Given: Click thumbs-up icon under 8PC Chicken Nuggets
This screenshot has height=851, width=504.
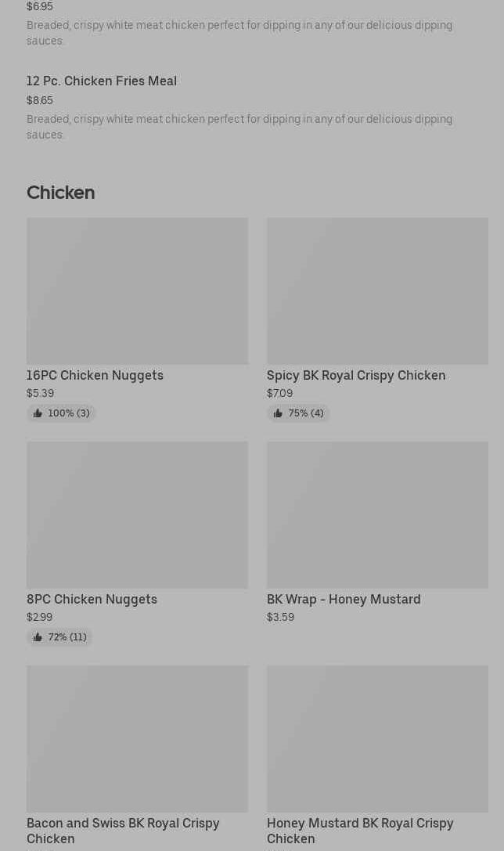Looking at the screenshot, I should coord(38,637).
